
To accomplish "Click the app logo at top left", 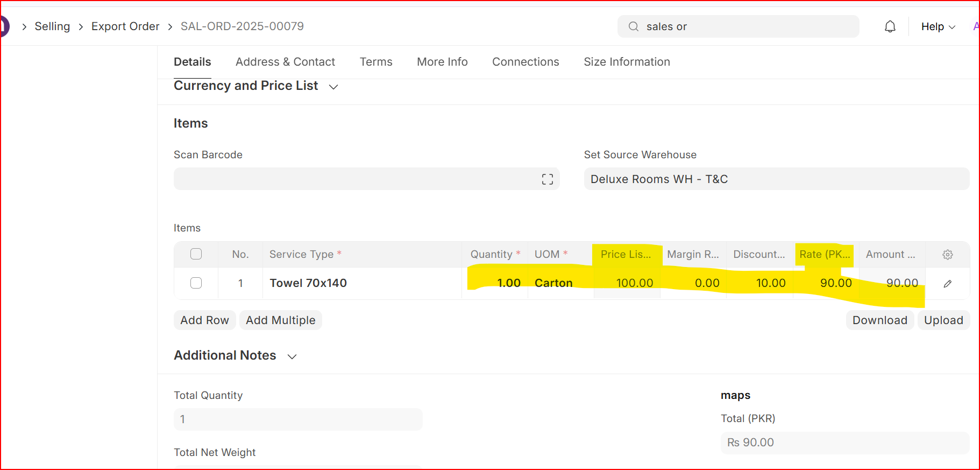I will tap(4, 26).
